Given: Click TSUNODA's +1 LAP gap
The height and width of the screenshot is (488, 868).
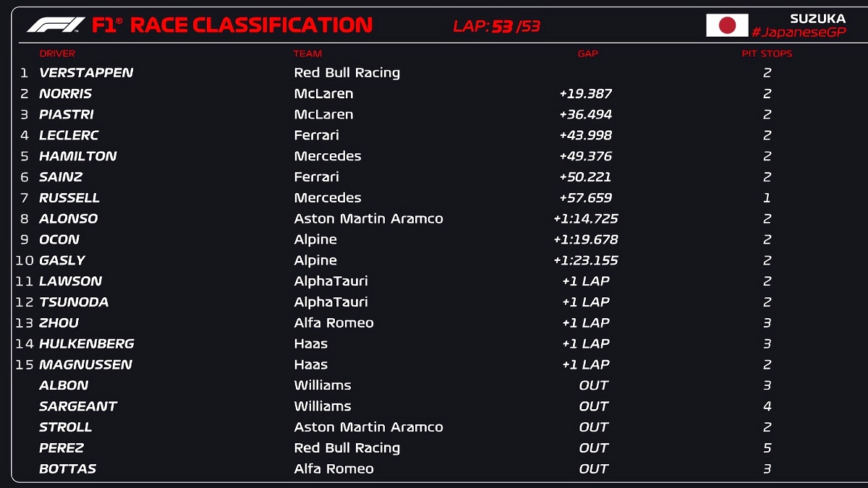Looking at the screenshot, I should click(585, 302).
